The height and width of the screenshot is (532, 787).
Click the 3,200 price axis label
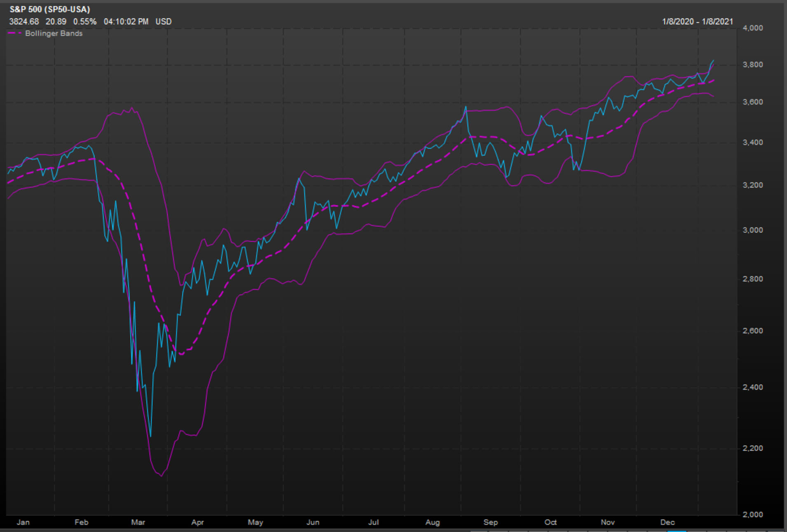[x=753, y=185]
